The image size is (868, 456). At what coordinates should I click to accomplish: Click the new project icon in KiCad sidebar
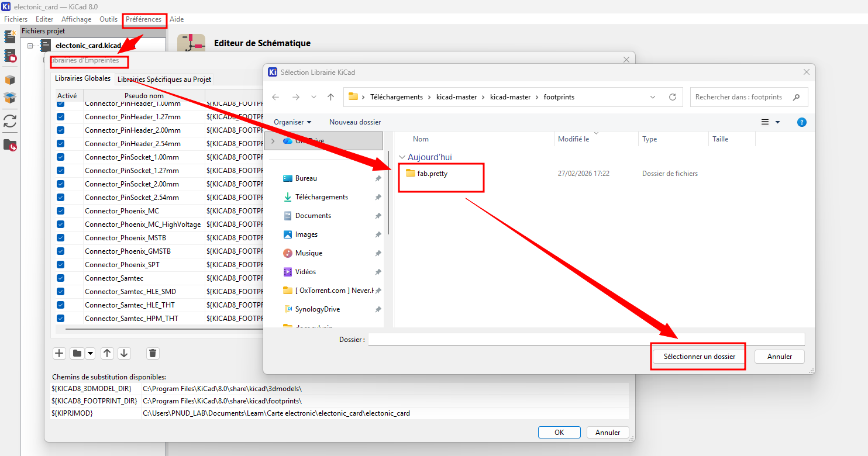click(x=10, y=37)
